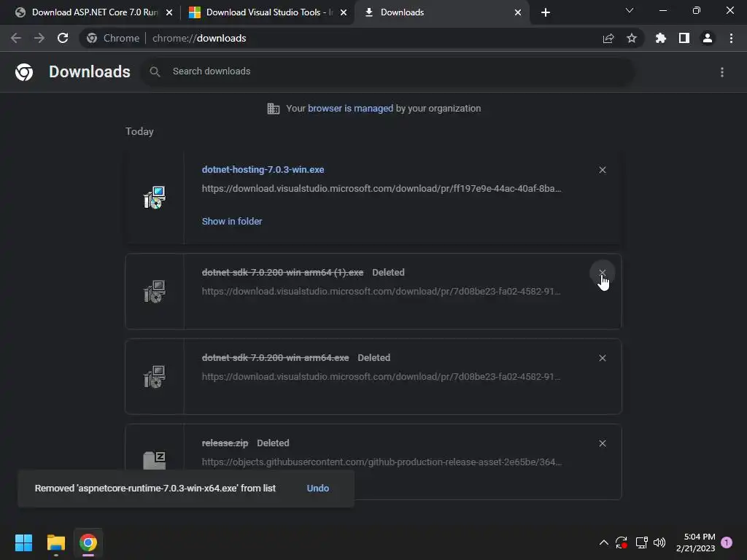The width and height of the screenshot is (747, 560).
Task: Click the Search downloads field
Action: 388,71
